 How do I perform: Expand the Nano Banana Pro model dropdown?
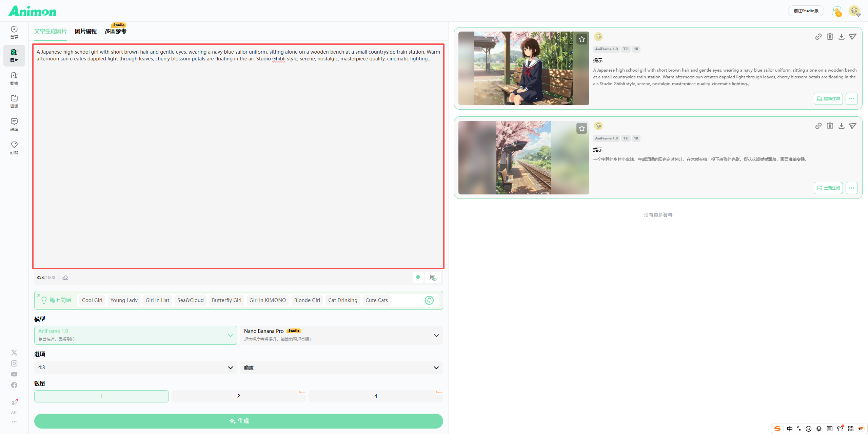coord(341,335)
